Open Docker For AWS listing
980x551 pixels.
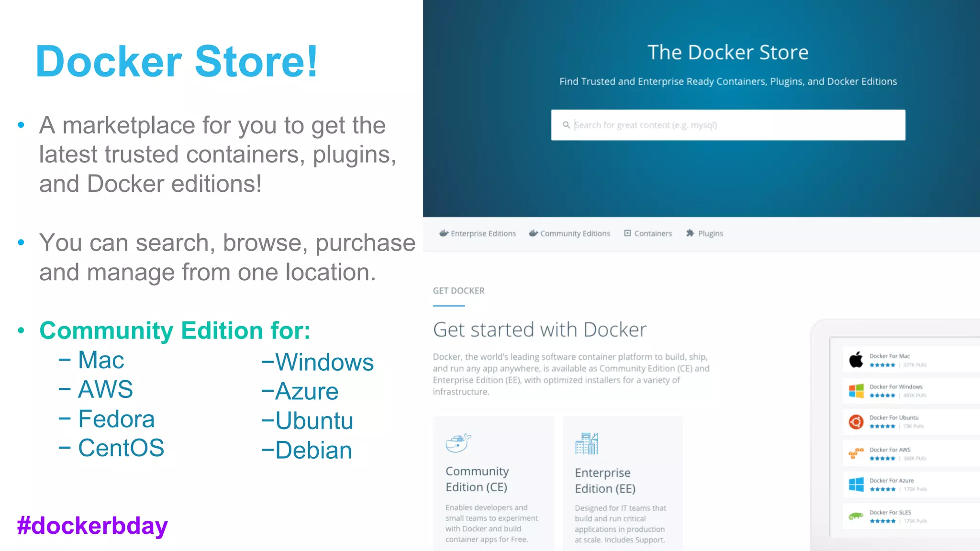[911, 453]
